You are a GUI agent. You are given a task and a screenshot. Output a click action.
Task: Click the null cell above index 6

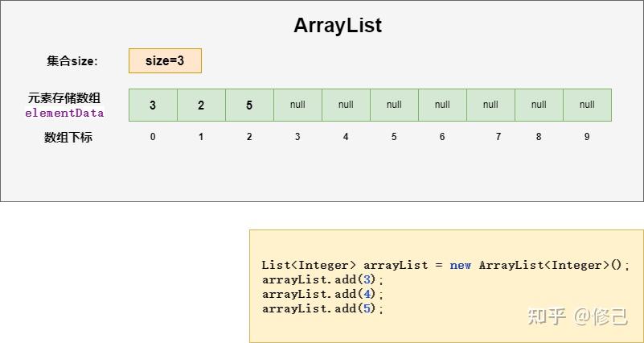point(442,105)
